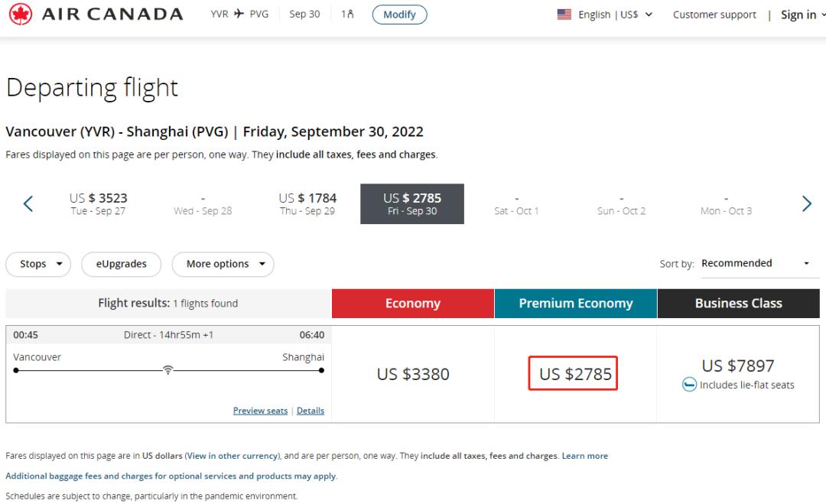Open flight Details link
Screen dimensions: 826x504
coord(311,411)
